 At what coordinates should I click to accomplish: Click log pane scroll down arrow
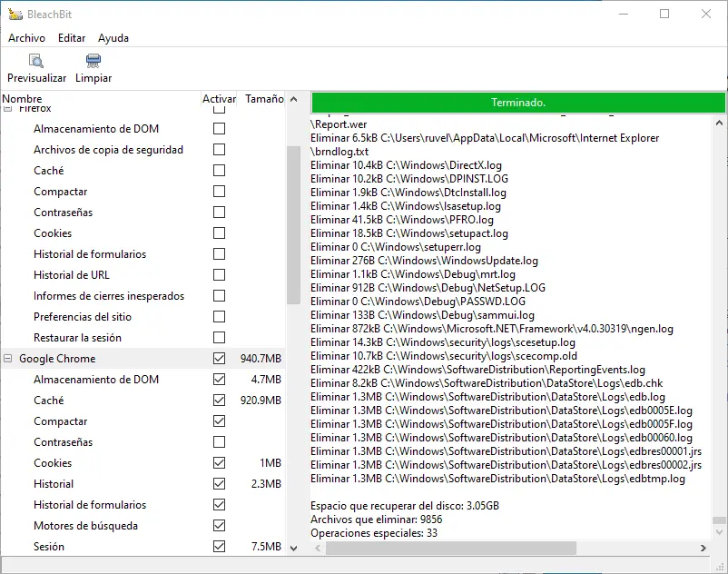pos(719,532)
